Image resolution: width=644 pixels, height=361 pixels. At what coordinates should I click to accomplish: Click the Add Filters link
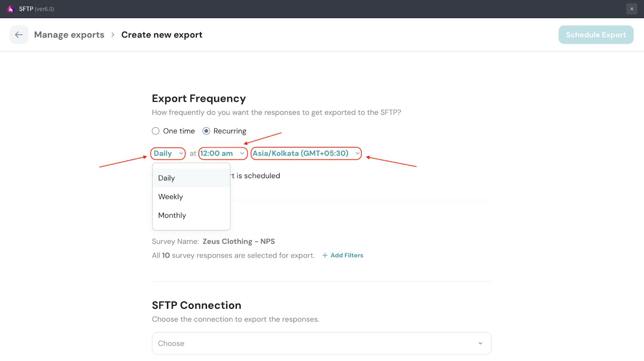(x=347, y=255)
